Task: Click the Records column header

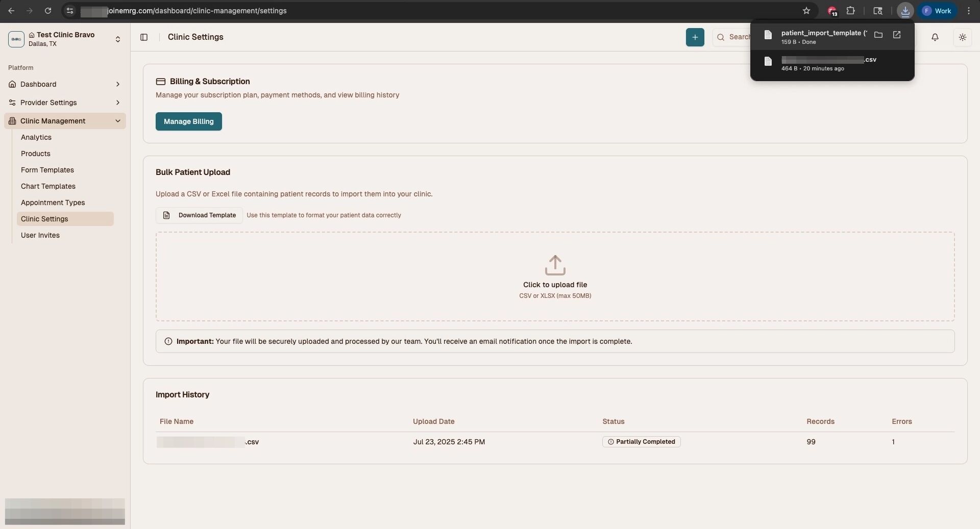Action: 821,421
